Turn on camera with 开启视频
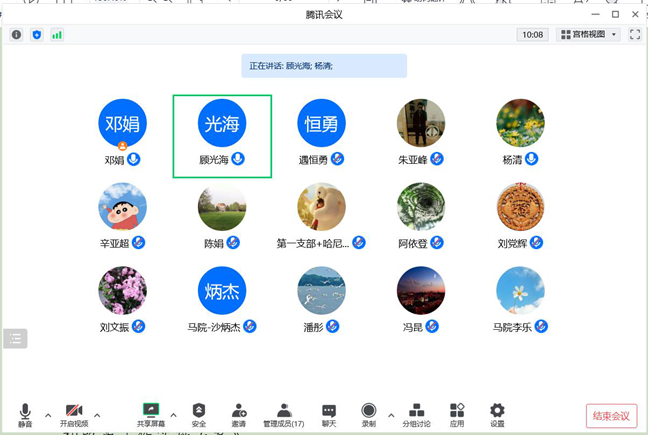Screen dimensions: 648x435 73,414
